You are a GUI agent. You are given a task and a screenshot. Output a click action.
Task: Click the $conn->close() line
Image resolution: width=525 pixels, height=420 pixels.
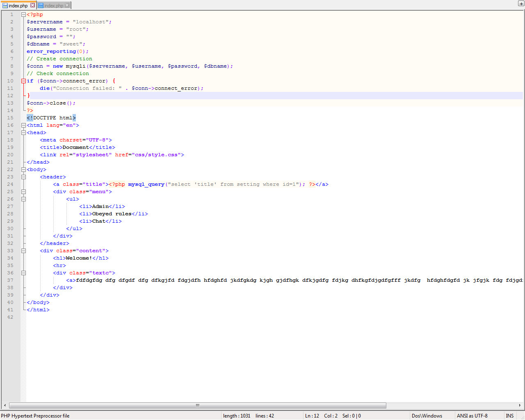(51, 103)
